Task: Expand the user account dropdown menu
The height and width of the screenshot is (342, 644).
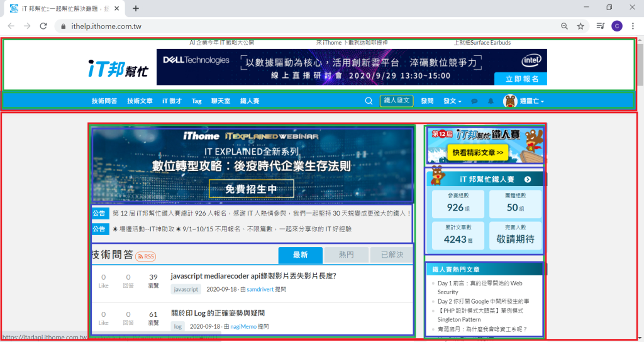Action: coord(532,101)
